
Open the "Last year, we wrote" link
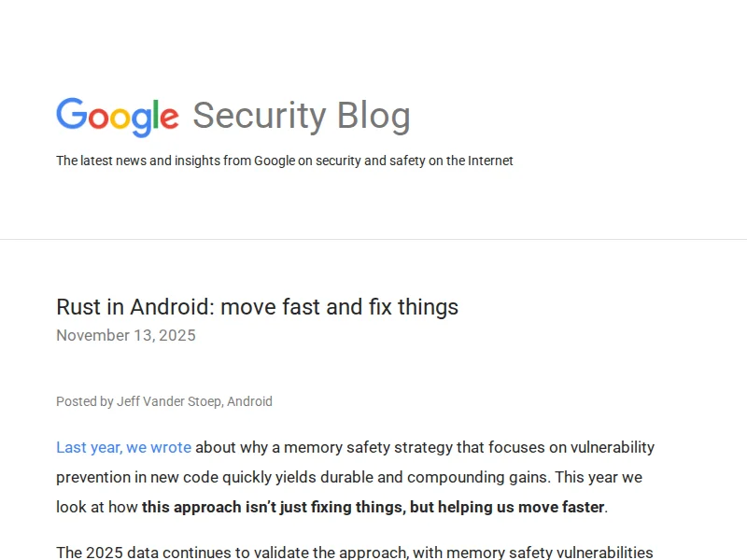click(x=123, y=447)
